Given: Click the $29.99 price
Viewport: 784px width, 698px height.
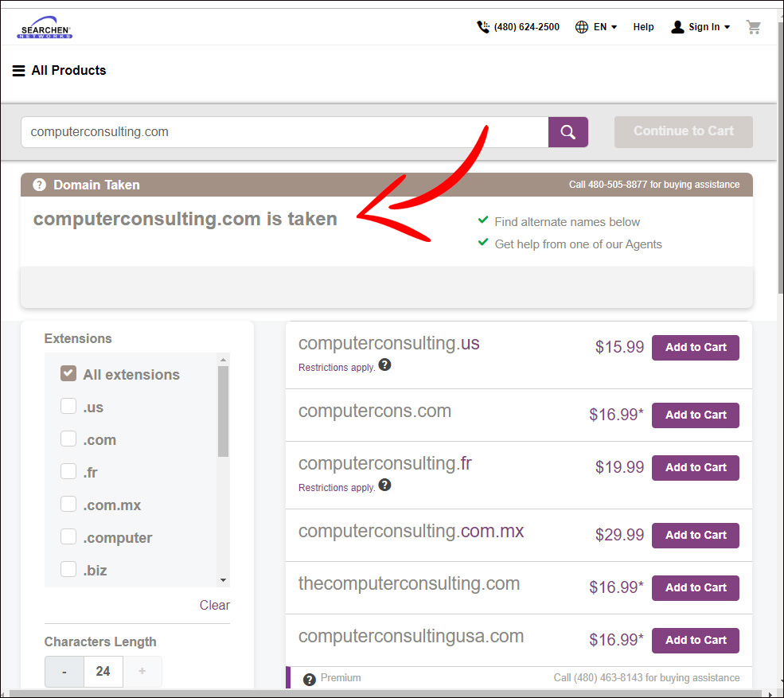Looking at the screenshot, I should 619,535.
